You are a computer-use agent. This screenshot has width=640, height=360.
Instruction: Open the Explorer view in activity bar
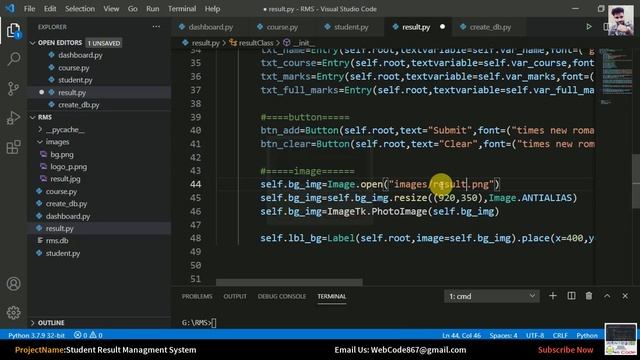(x=13, y=30)
